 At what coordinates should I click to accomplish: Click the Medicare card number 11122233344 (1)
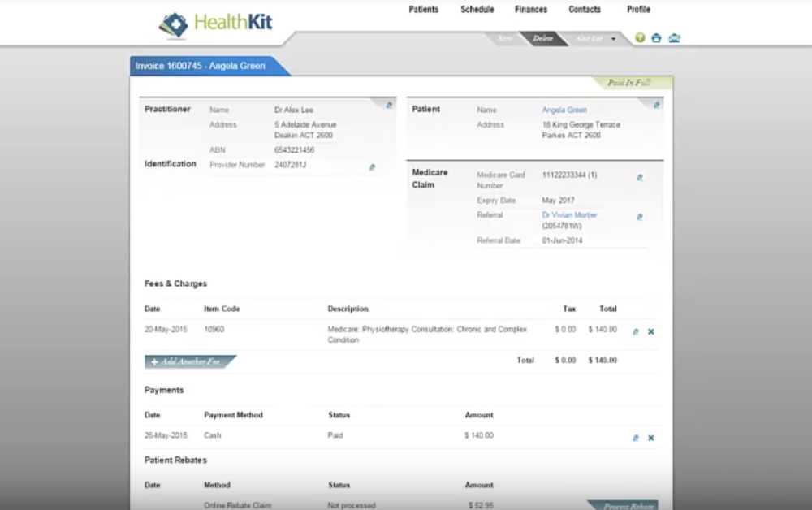(569, 175)
